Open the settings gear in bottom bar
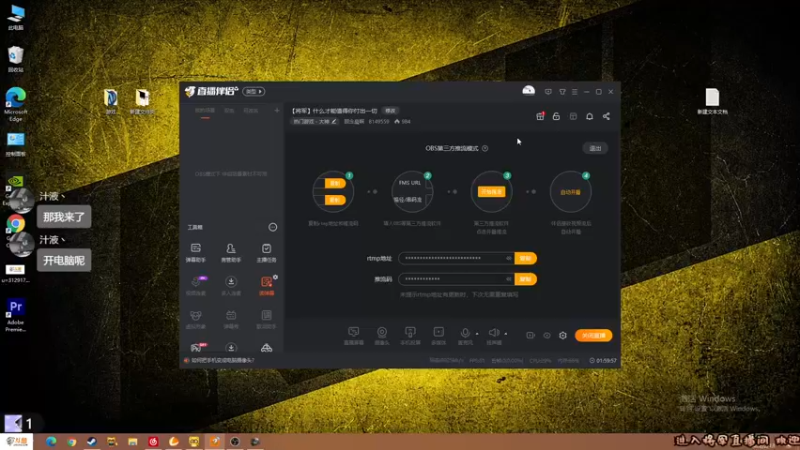Image resolution: width=800 pixels, height=450 pixels. [x=563, y=335]
